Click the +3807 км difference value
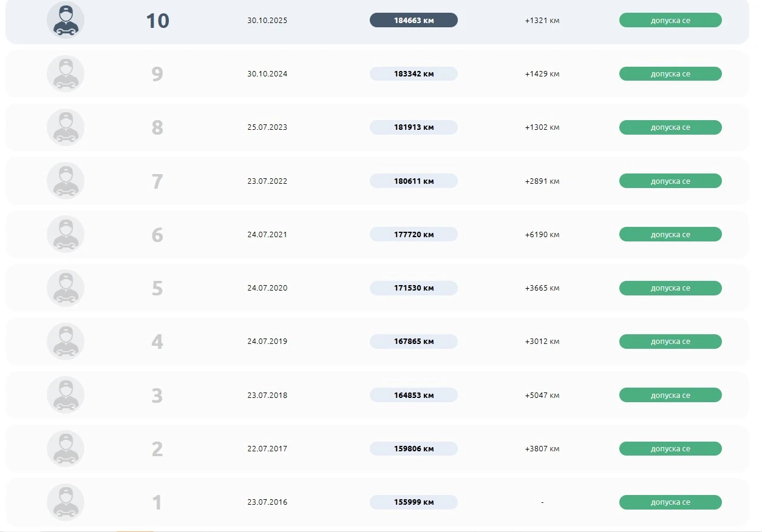762x532 pixels. (542, 449)
